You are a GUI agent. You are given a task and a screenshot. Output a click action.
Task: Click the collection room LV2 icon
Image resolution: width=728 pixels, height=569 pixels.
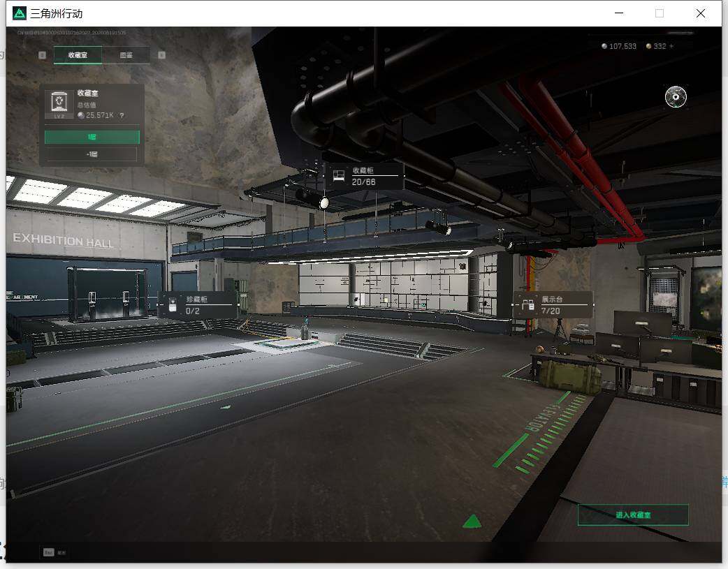pos(59,105)
